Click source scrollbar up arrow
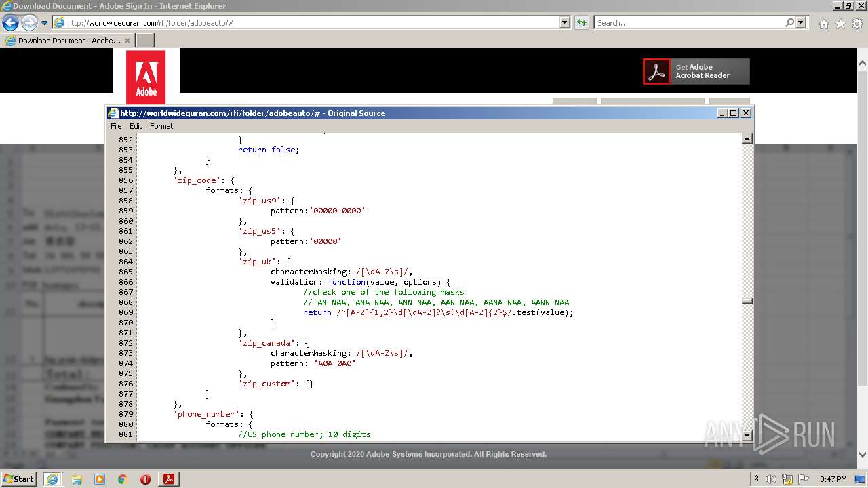The image size is (868, 488). tap(747, 139)
